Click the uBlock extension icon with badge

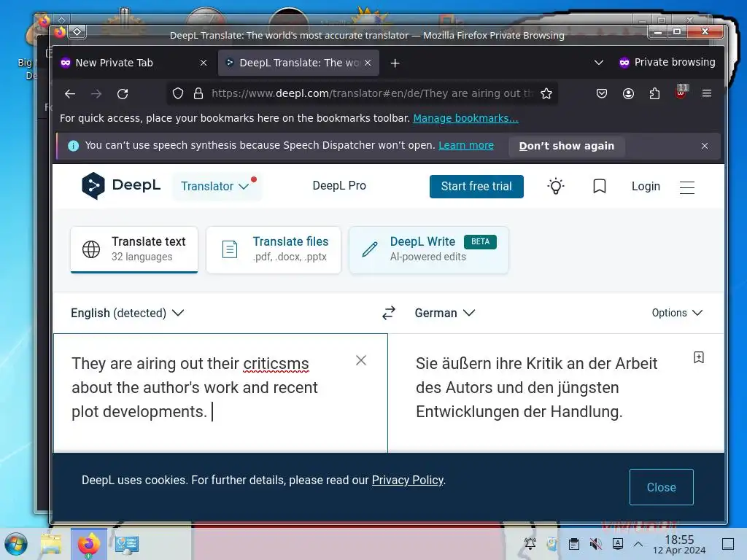click(x=681, y=93)
